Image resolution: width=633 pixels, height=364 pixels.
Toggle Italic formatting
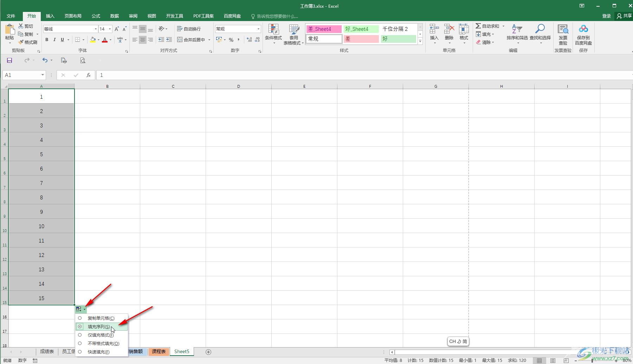coord(54,40)
